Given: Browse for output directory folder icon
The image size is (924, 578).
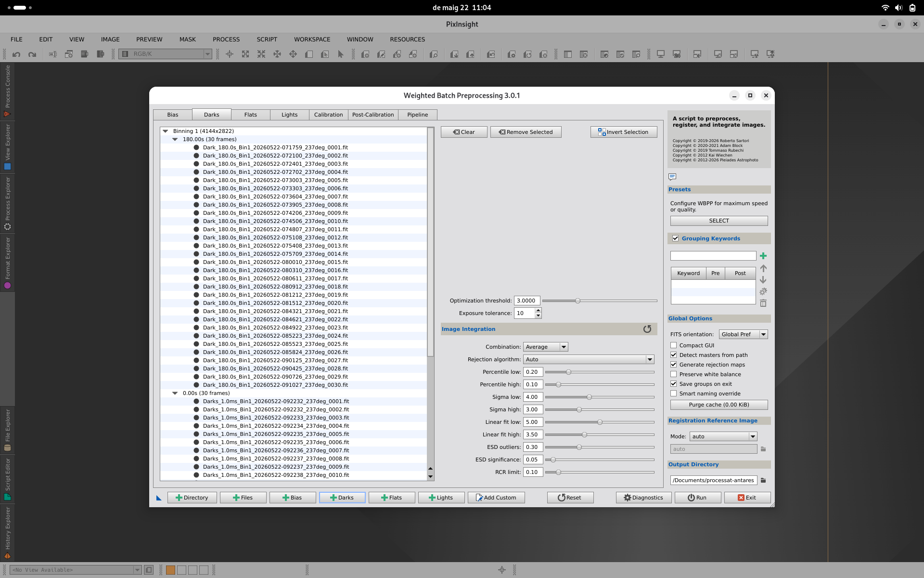Looking at the screenshot, I should 763,480.
